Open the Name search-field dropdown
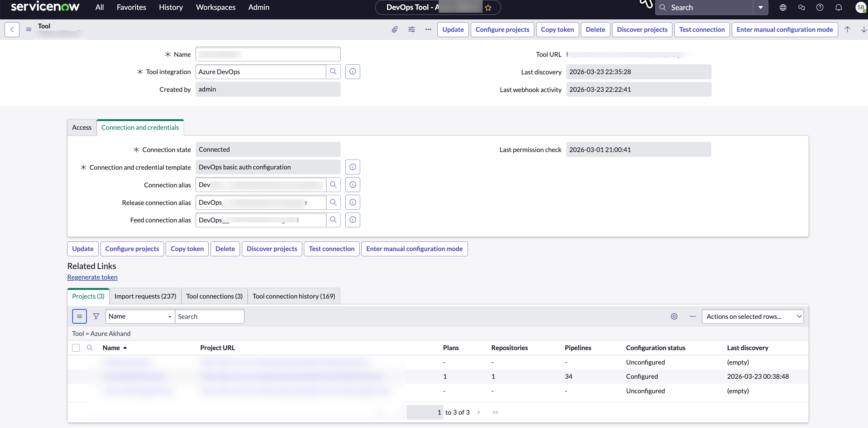868x428 pixels. tap(140, 316)
